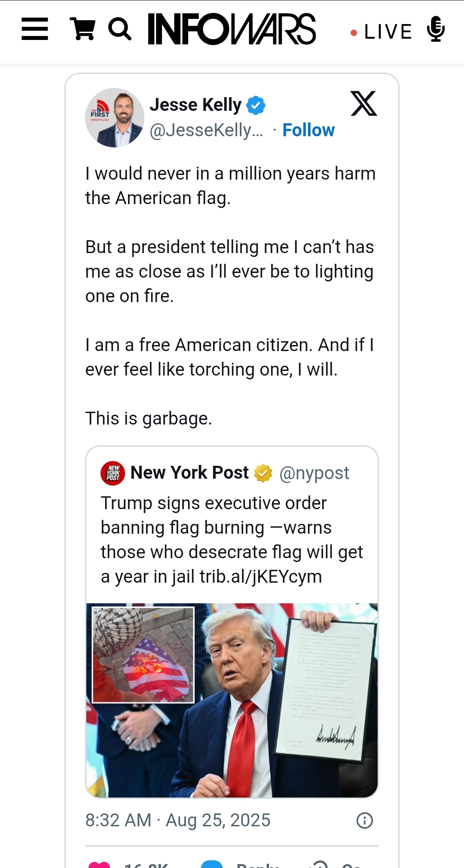The height and width of the screenshot is (868, 464).
Task: Open the LIVE stream link
Action: pyautogui.click(x=382, y=32)
